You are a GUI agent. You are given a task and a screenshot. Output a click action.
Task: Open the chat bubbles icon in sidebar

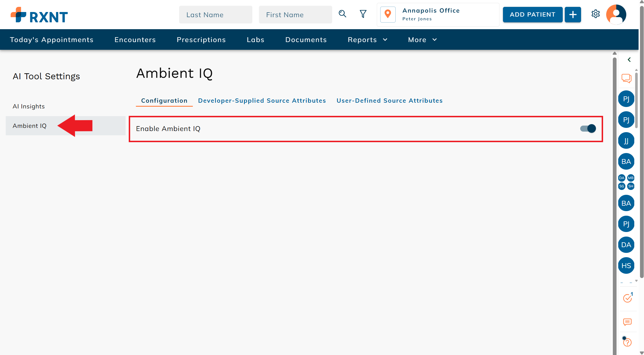(x=626, y=78)
